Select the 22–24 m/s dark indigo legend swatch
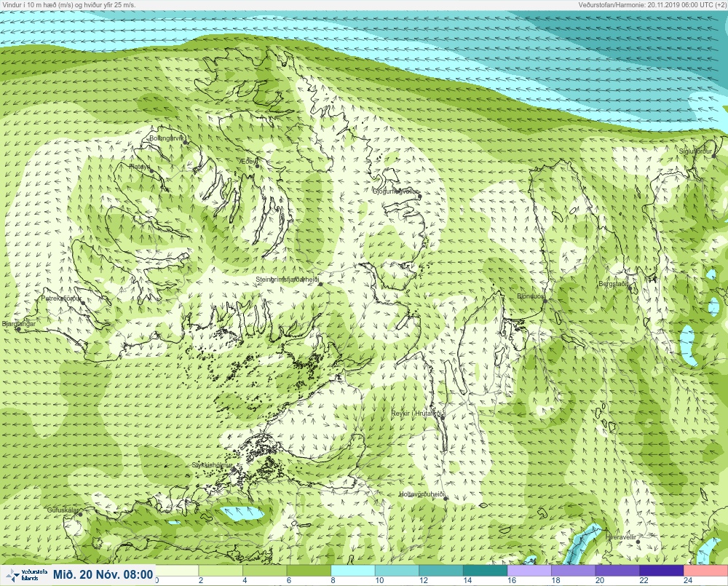The width and height of the screenshot is (728, 586). 662,570
